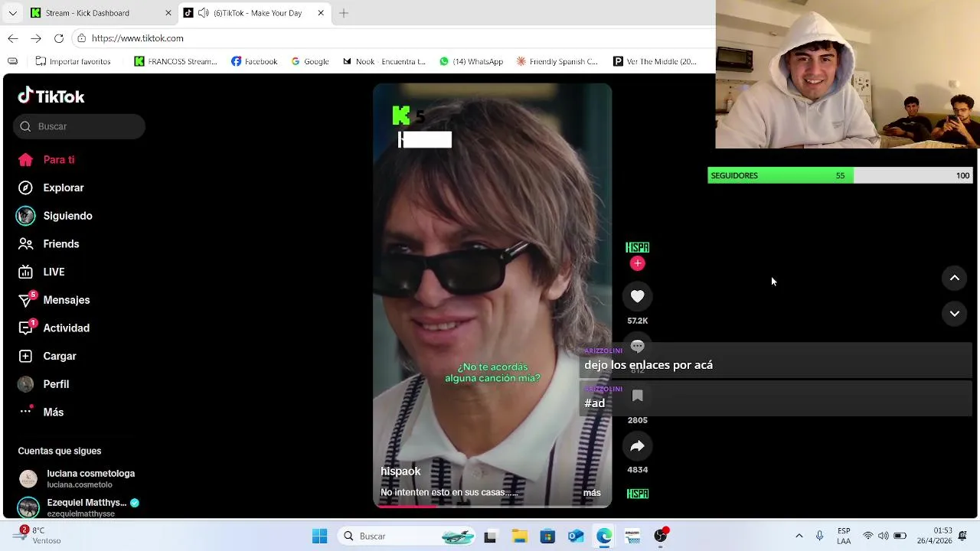Open the Para ti feed
980x551 pixels.
(x=47, y=160)
